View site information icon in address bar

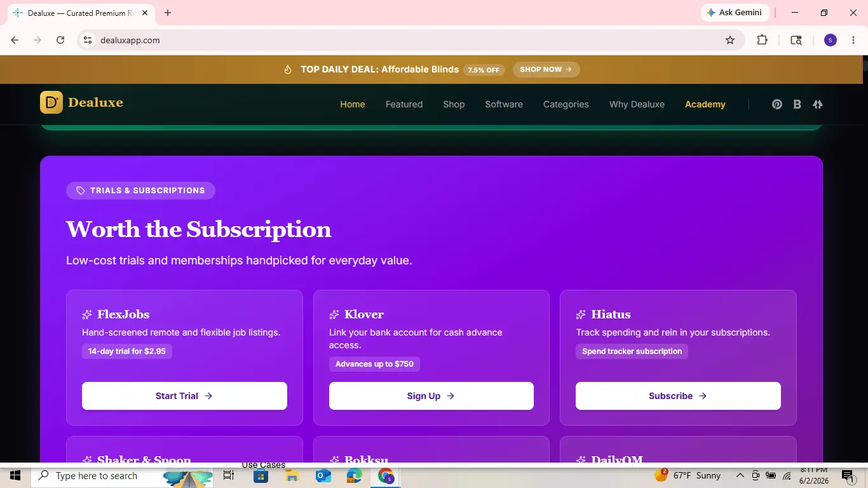click(x=88, y=40)
